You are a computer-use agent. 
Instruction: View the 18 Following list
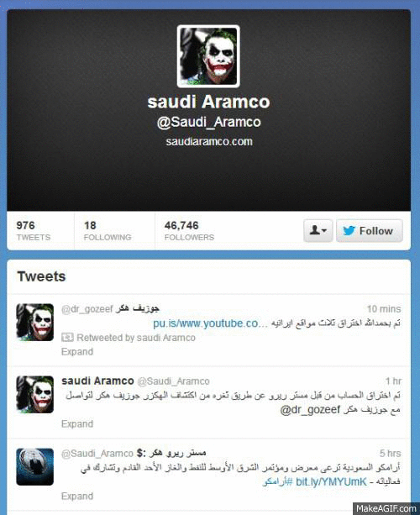pyautogui.click(x=108, y=230)
